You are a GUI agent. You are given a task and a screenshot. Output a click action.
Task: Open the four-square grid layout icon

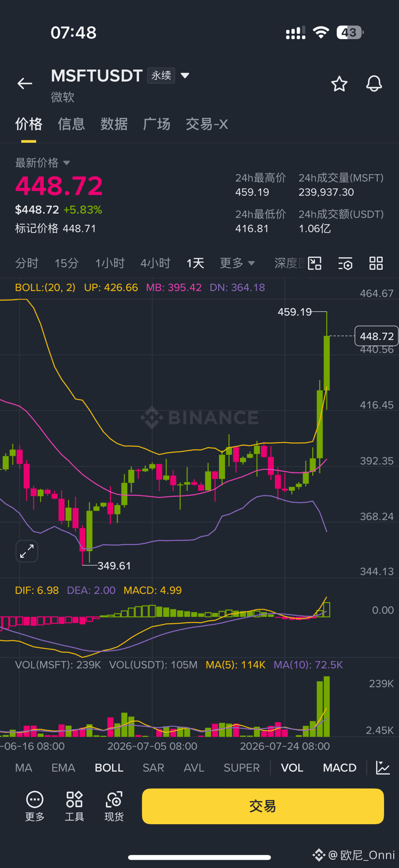pyautogui.click(x=376, y=263)
